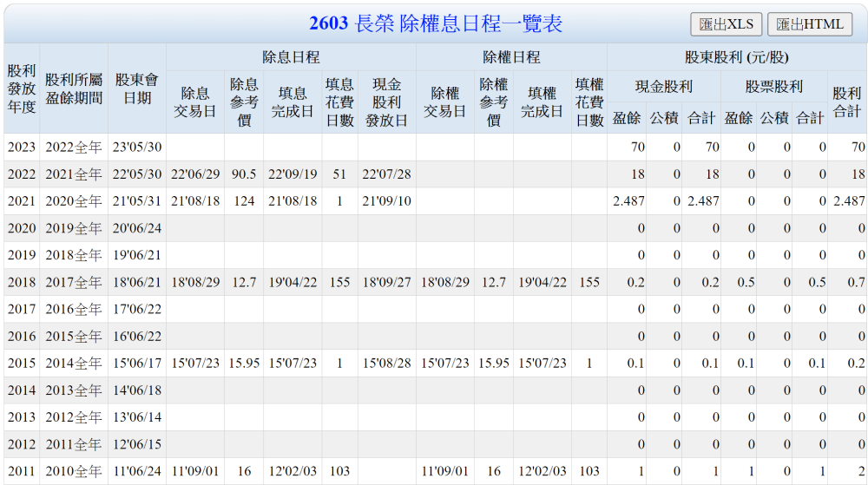Screen dimensions: 868x485
Task: Click ex-dividend date 22'06/29
Action: [194, 174]
